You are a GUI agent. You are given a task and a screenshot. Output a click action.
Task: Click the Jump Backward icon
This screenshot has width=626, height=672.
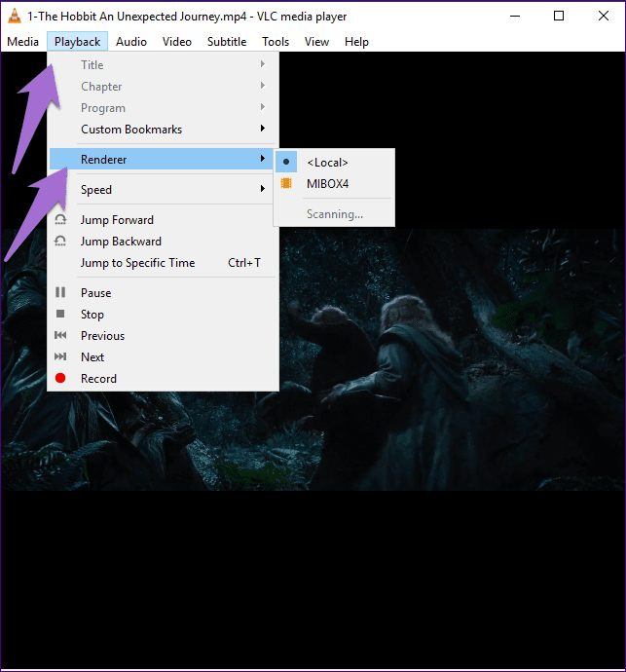[x=60, y=242]
